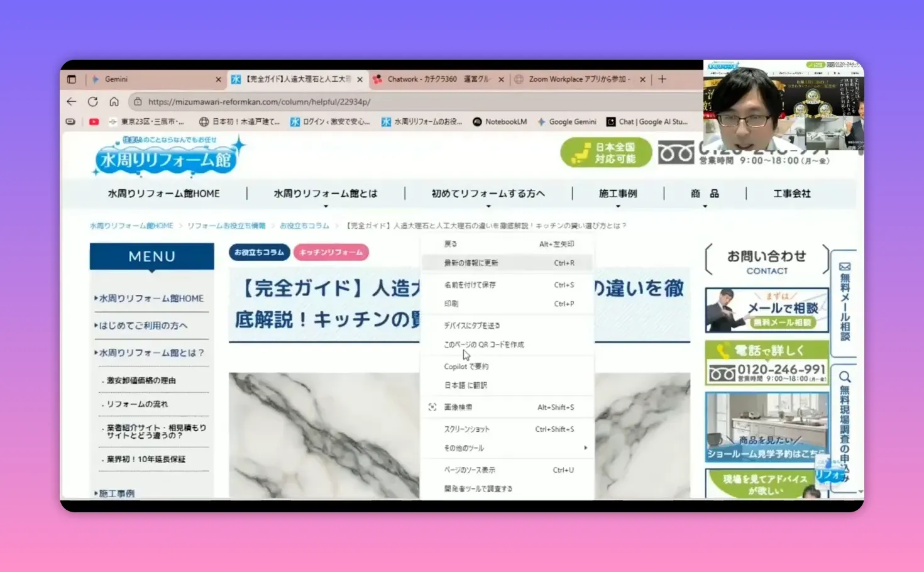Open the 初めてリフォームする方へ navigation dropdown
This screenshot has width=924, height=572.
(x=489, y=193)
